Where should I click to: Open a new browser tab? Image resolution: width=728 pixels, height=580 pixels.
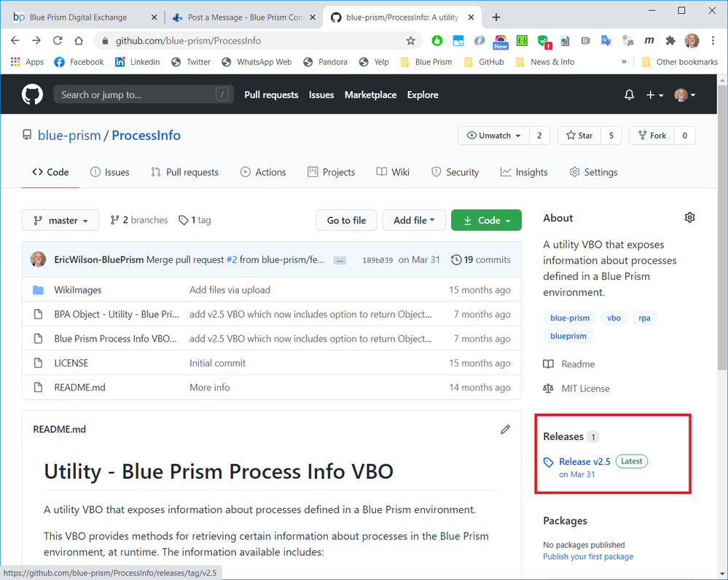pos(496,17)
